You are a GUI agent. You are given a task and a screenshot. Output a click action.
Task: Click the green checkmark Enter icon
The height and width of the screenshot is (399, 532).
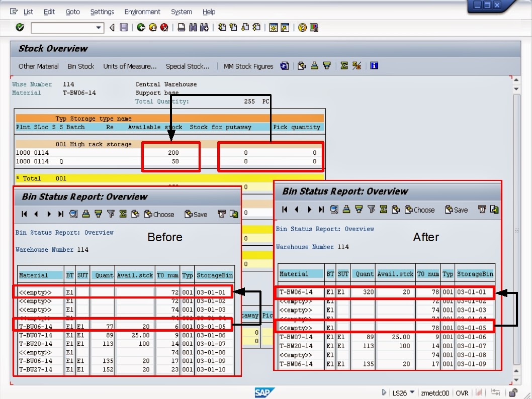[x=20, y=28]
